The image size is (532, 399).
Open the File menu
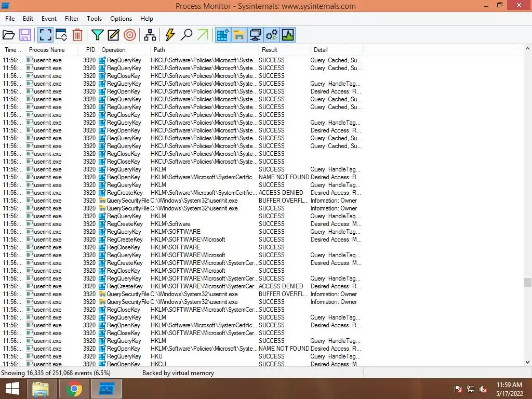(x=10, y=19)
